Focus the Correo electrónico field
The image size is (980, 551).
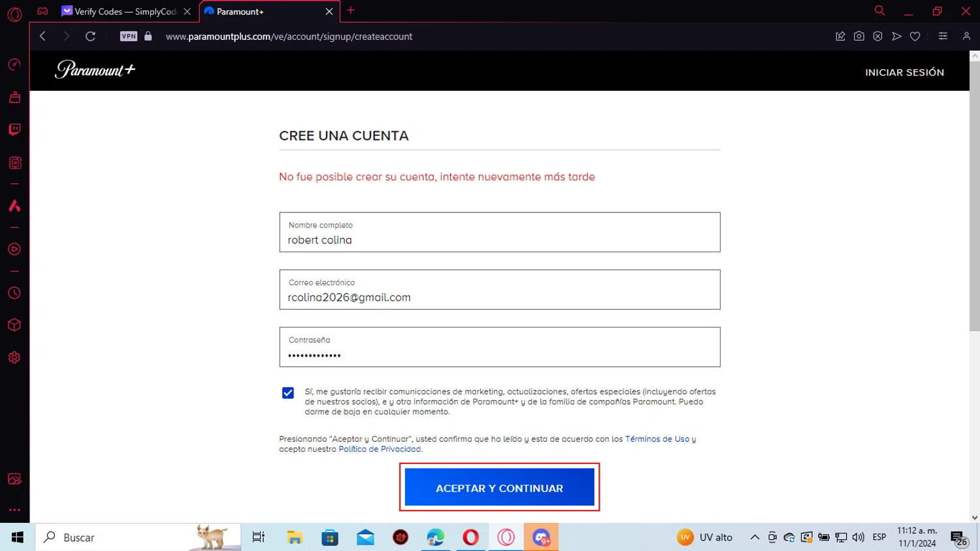(x=500, y=290)
